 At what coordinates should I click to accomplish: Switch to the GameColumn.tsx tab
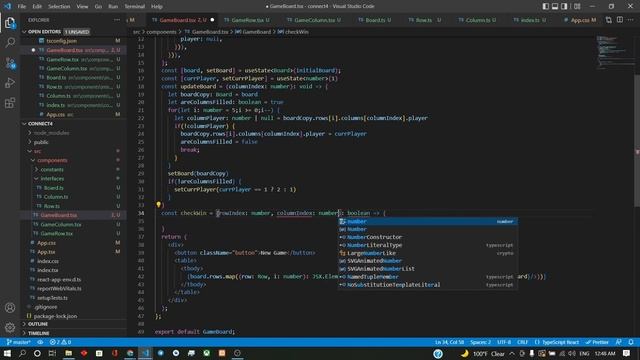pos(313,20)
